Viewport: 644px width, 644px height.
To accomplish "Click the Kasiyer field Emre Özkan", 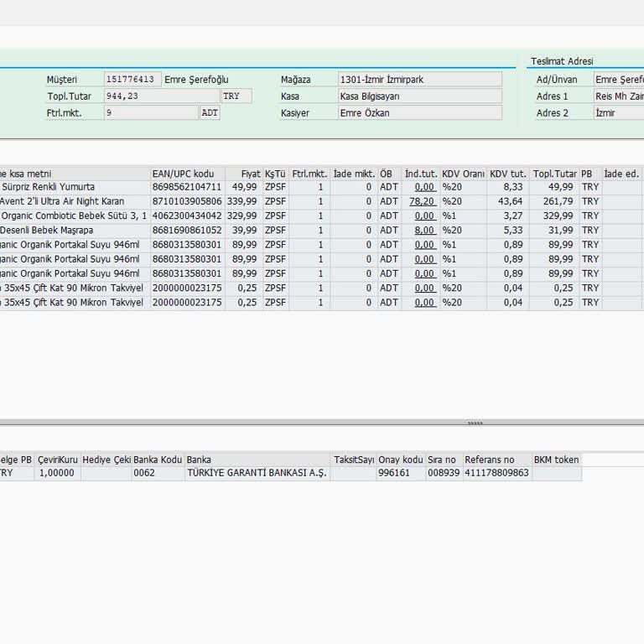I will (x=418, y=113).
